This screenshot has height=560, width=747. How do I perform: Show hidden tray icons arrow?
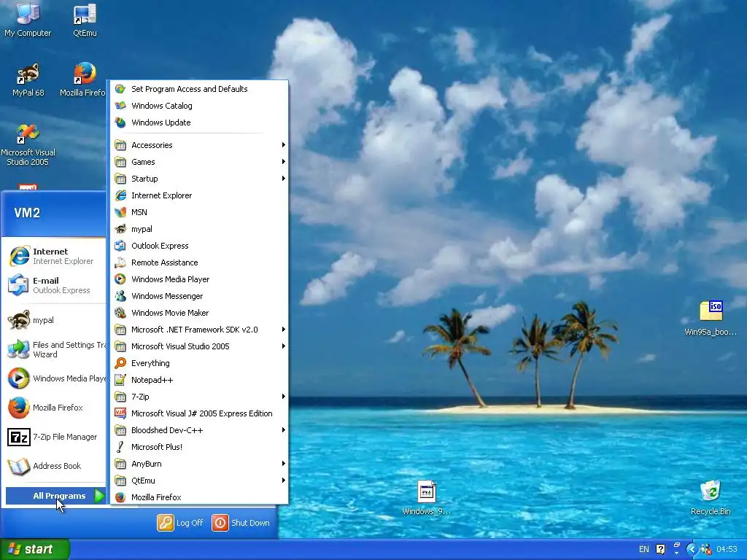tap(692, 550)
